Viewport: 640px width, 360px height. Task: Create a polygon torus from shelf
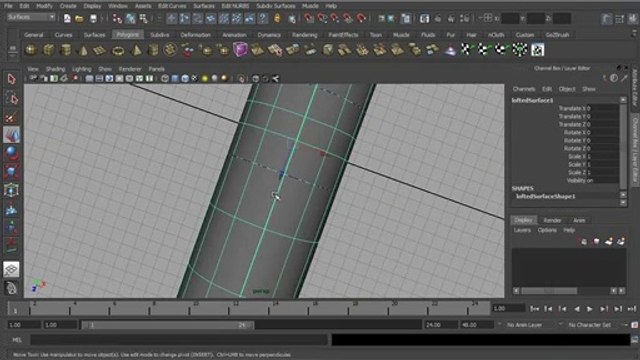coord(118,50)
